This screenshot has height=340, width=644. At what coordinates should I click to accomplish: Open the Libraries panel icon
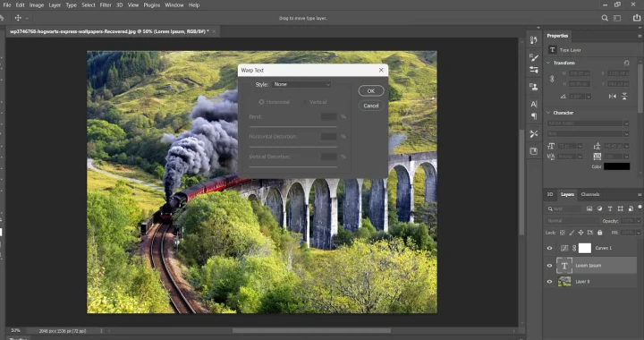click(533, 151)
